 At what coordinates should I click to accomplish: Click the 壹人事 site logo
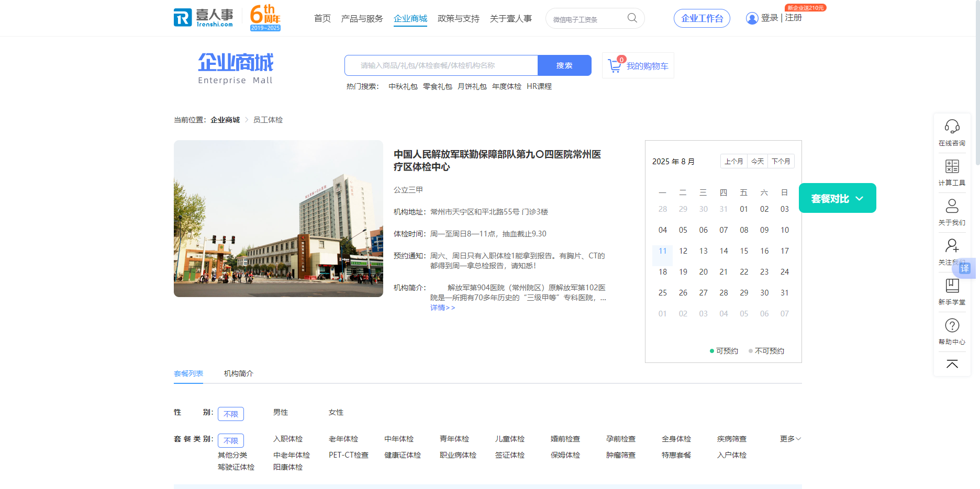click(204, 18)
